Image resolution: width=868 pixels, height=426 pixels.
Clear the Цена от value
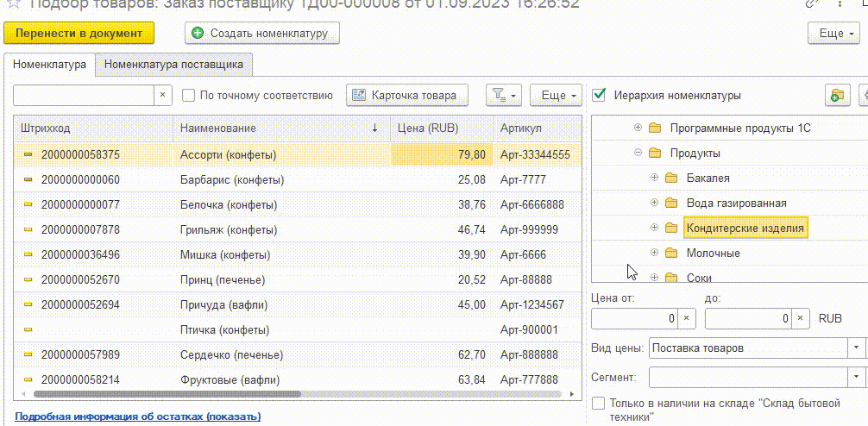[687, 318]
